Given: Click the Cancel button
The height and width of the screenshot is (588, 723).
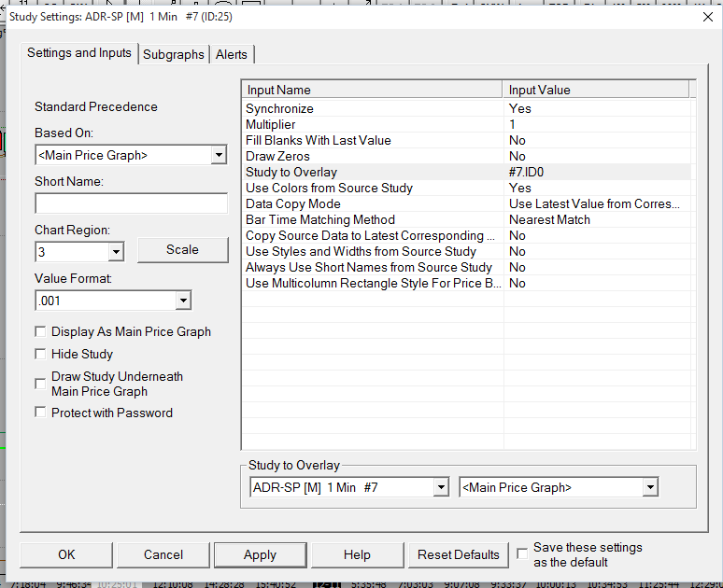Looking at the screenshot, I should [x=163, y=554].
